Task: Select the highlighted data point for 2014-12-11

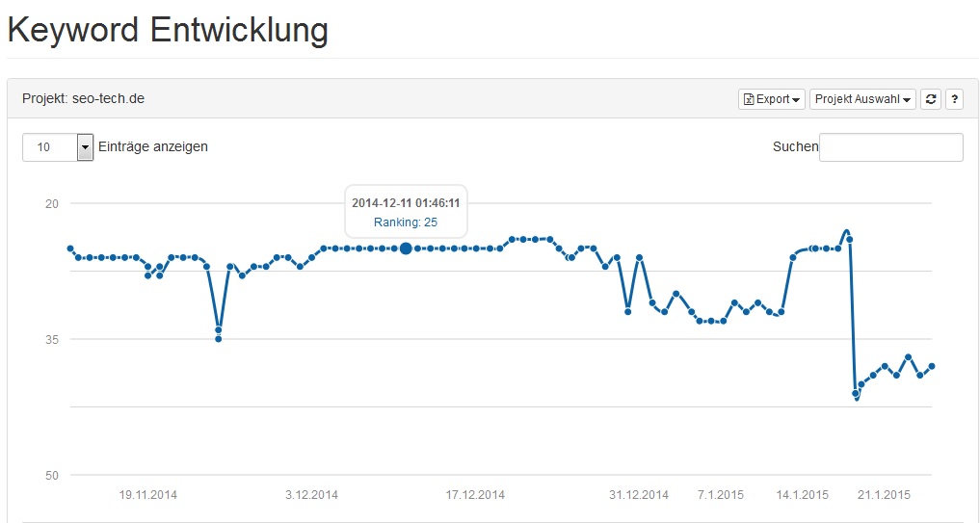Action: [x=406, y=248]
